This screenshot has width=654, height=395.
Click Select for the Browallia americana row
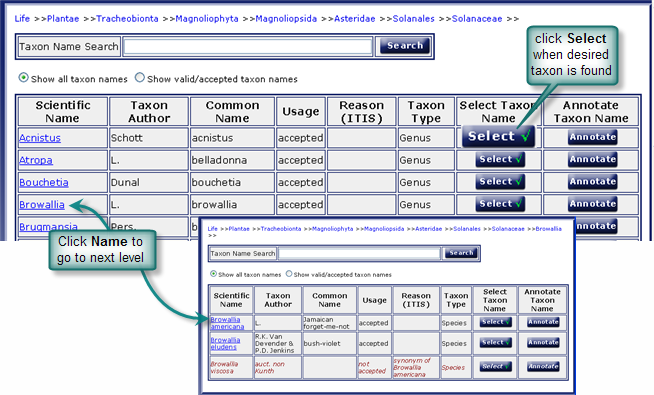click(495, 322)
